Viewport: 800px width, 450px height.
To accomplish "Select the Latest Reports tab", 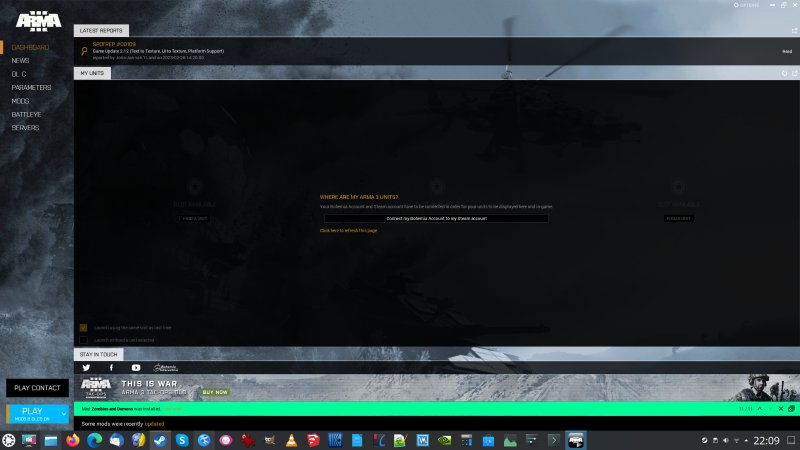I will [101, 31].
